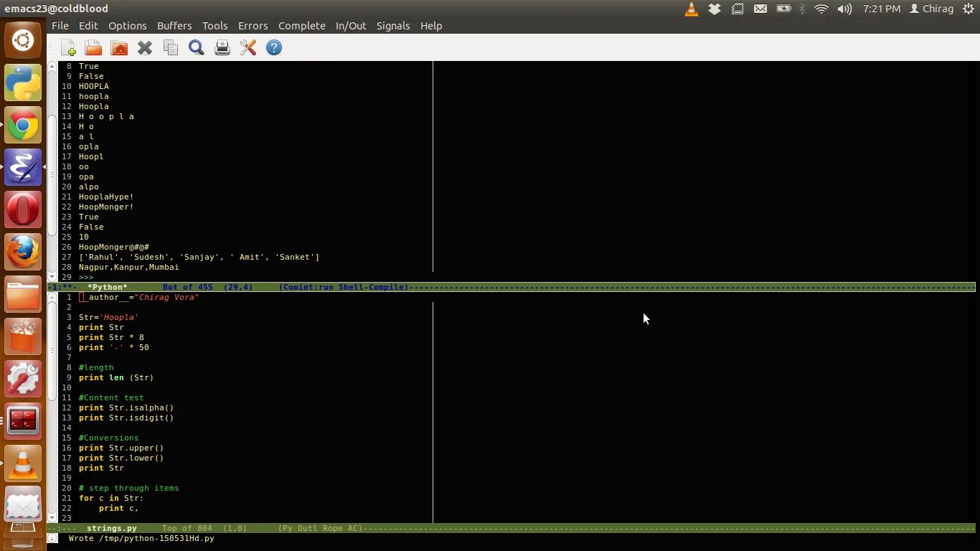Create a new file from the toolbar
Screen dimensions: 980x551
point(68,47)
